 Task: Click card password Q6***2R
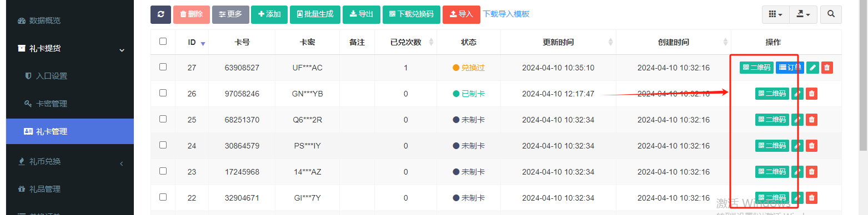tap(307, 120)
